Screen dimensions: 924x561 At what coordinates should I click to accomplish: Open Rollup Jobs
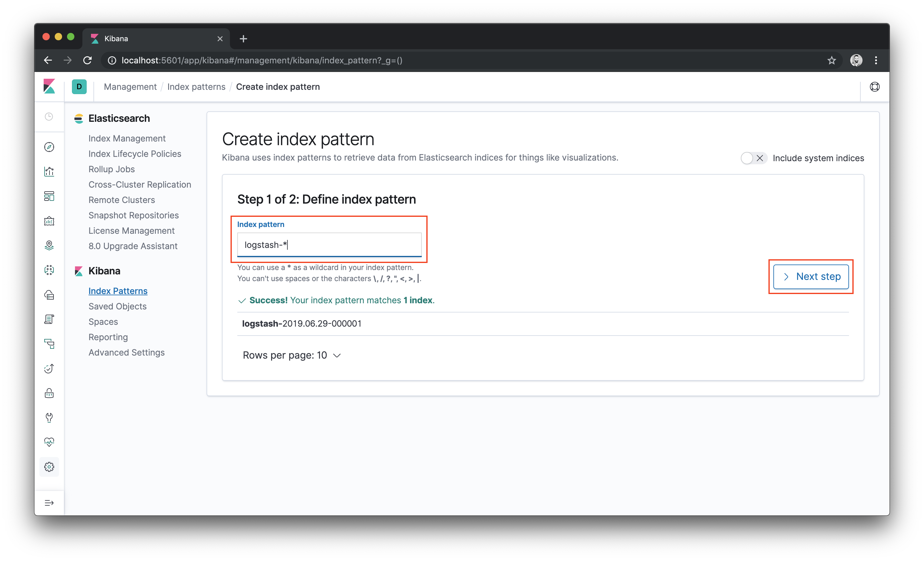tap(111, 169)
